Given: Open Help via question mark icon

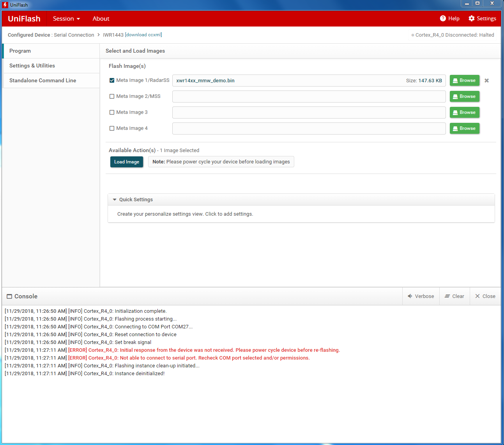Looking at the screenshot, I should pos(443,18).
